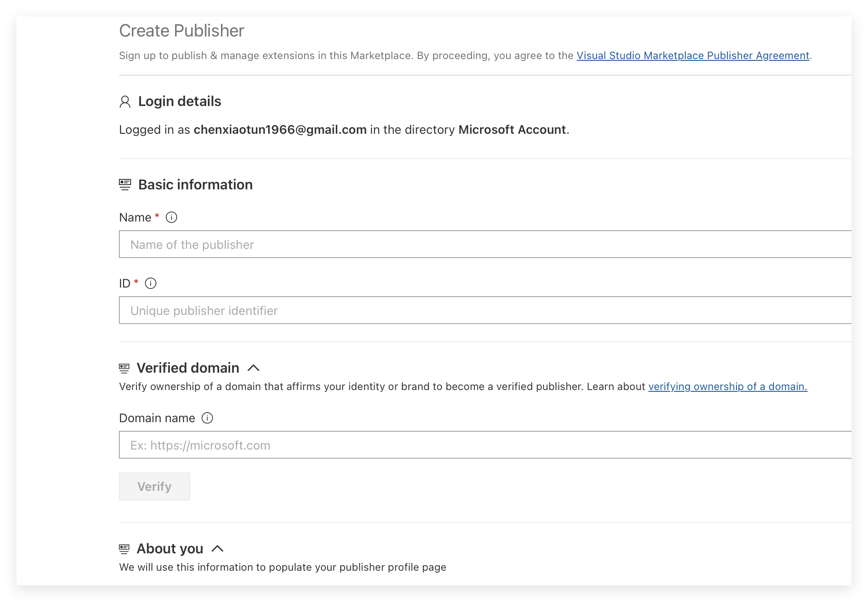Click the info icon next to Domain name
868x602 pixels.
(207, 418)
